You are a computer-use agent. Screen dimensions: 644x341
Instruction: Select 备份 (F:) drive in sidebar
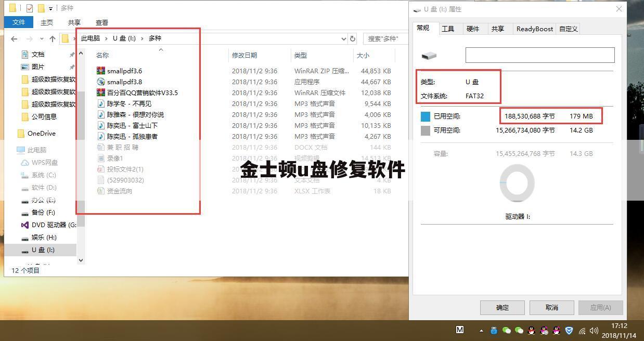[43, 212]
